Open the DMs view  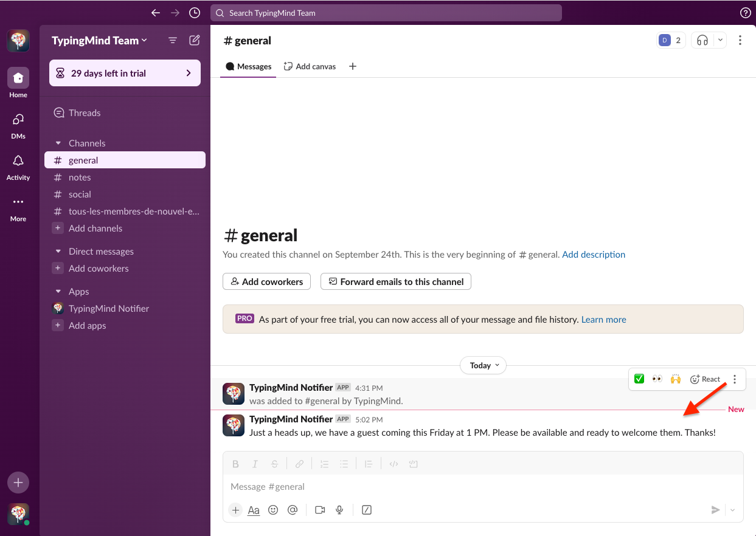click(18, 124)
